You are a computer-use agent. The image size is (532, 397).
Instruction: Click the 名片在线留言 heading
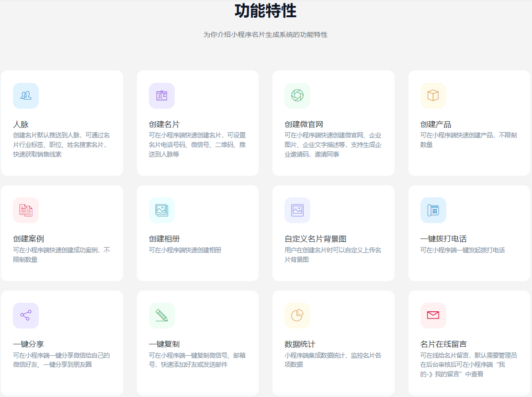click(443, 344)
